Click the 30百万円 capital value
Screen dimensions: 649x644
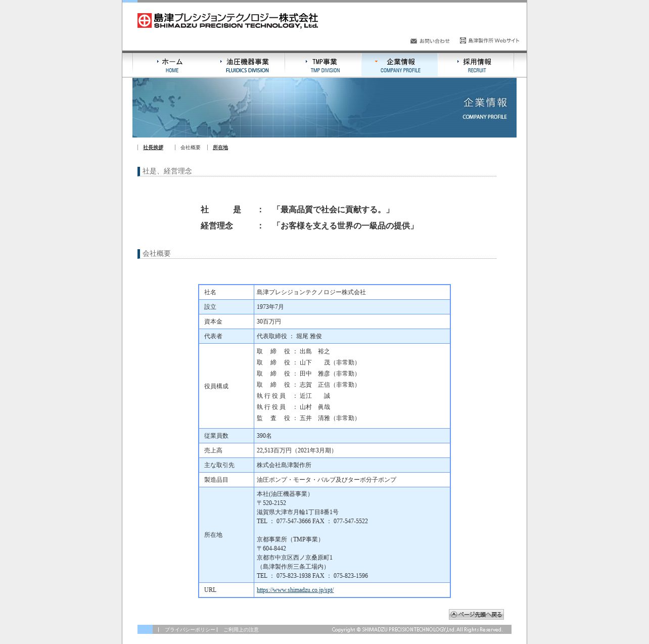coord(269,321)
